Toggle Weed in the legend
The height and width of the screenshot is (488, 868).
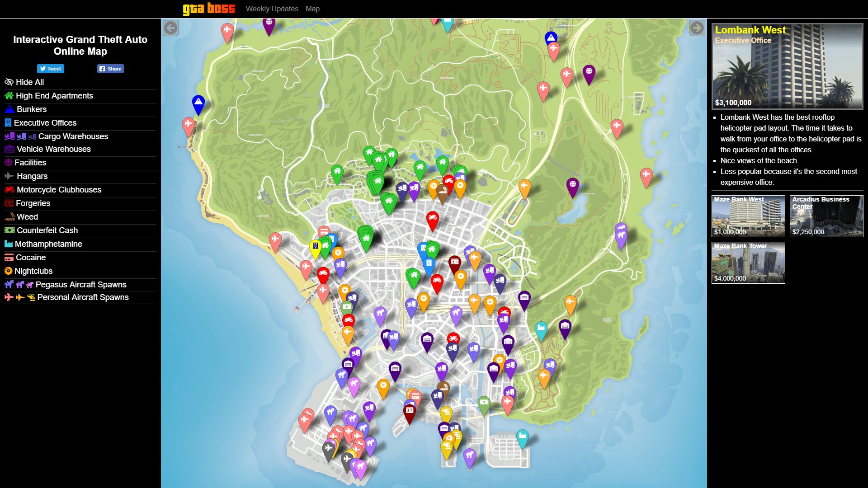coord(21,217)
